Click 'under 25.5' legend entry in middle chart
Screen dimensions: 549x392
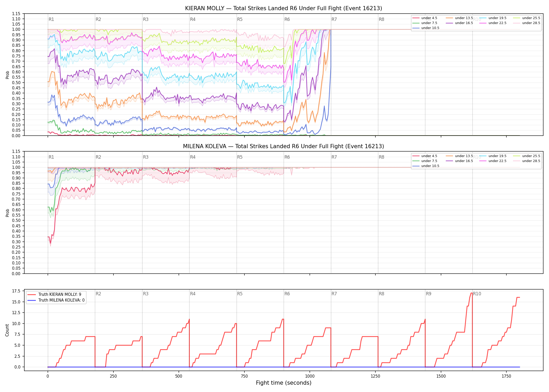[527, 156]
